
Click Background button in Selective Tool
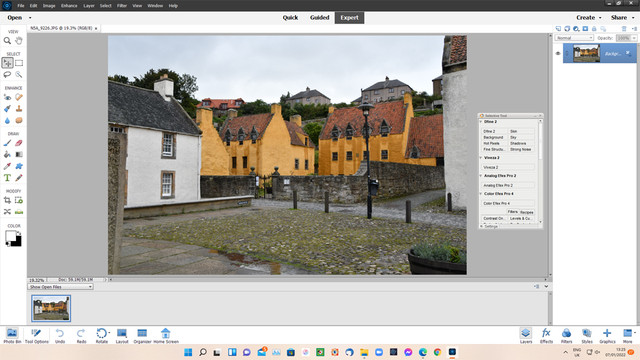click(x=494, y=138)
